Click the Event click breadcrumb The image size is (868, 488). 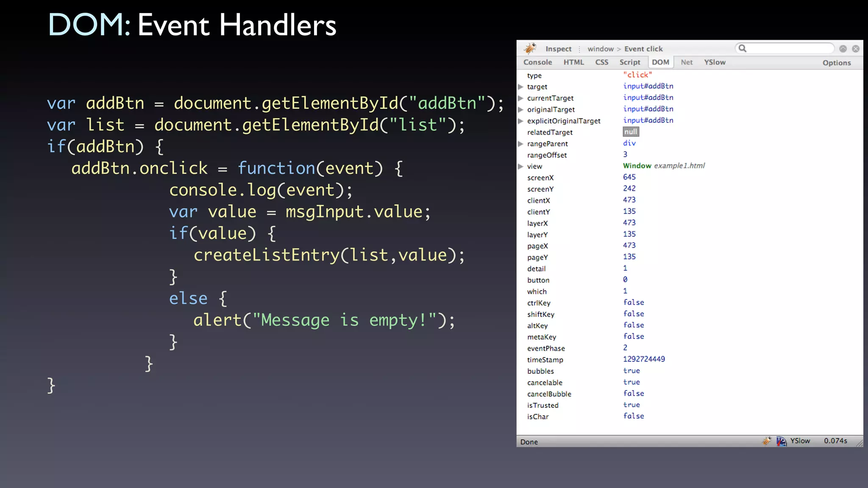pyautogui.click(x=643, y=49)
